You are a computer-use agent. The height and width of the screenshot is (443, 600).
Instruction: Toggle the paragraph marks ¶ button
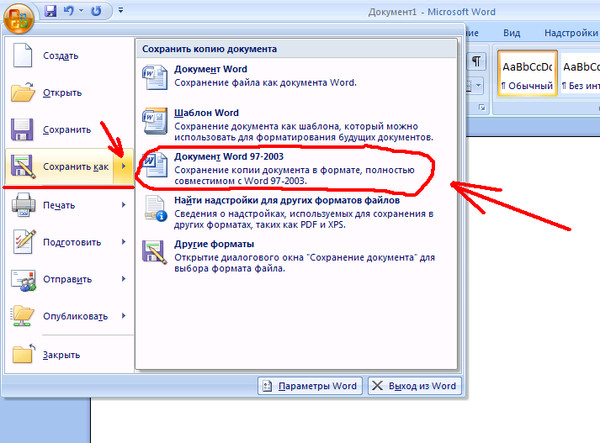(476, 61)
